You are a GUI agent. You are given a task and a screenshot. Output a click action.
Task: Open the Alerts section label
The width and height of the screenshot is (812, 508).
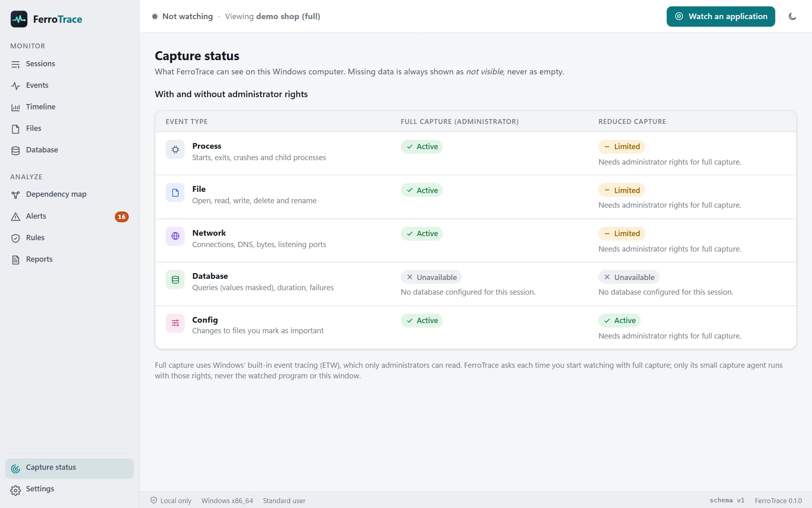click(36, 216)
